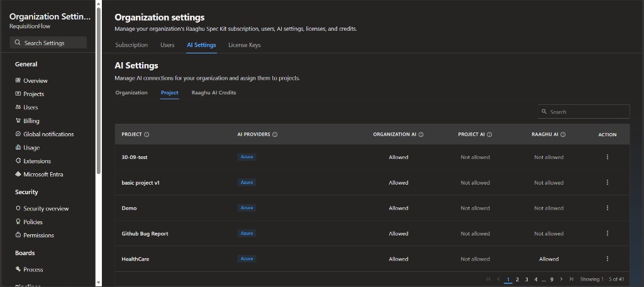Click the info icon next to PROJECT header
644x287 pixels.
click(x=147, y=134)
